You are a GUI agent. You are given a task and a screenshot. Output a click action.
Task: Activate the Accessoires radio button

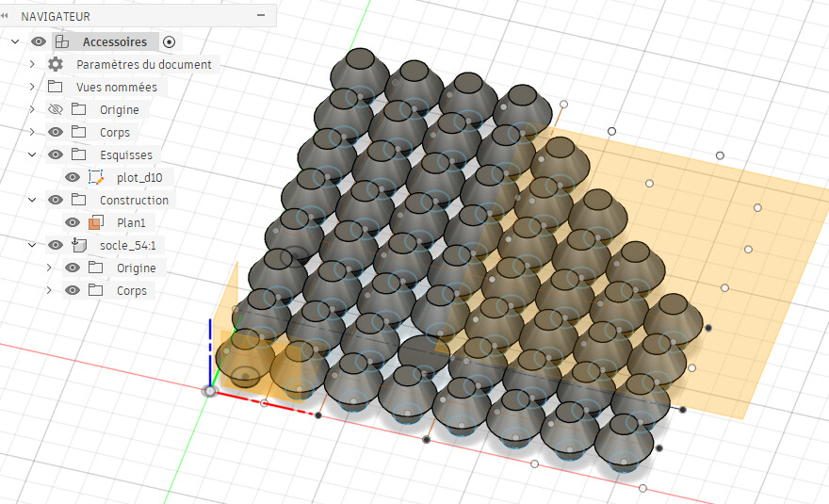pos(169,41)
